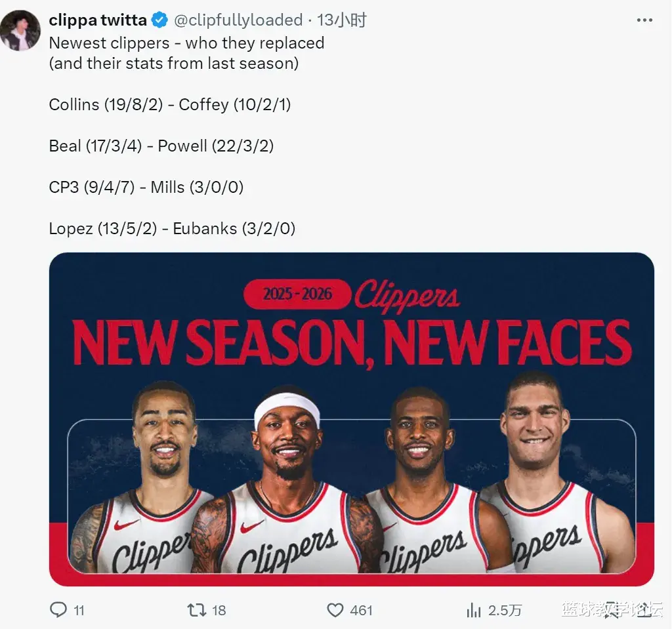The image size is (672, 629).
Task: Click the 13小时 timestamp
Action: [x=341, y=20]
